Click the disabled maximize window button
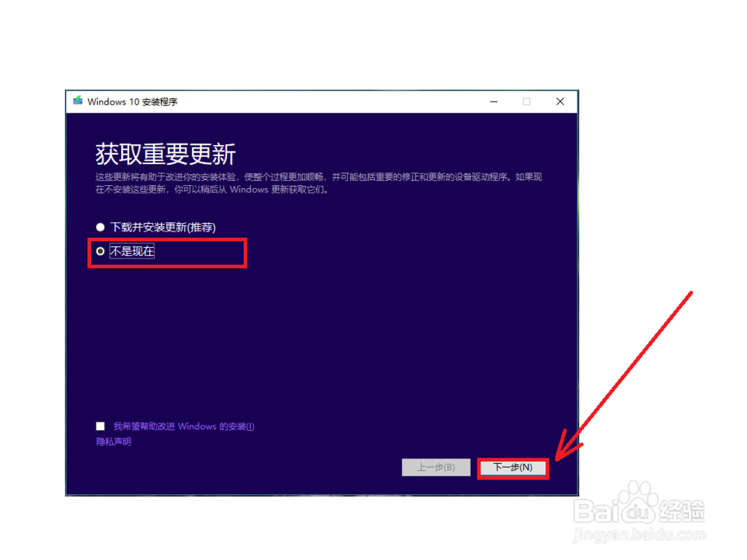 click(527, 102)
